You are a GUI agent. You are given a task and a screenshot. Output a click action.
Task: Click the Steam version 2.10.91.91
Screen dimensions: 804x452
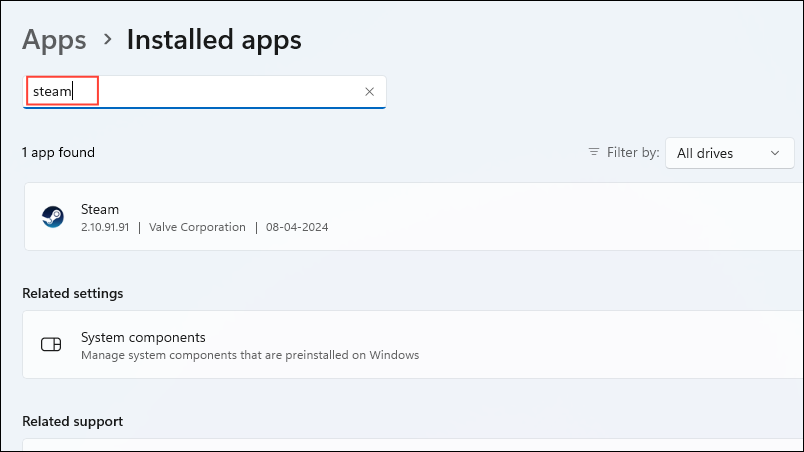point(105,227)
